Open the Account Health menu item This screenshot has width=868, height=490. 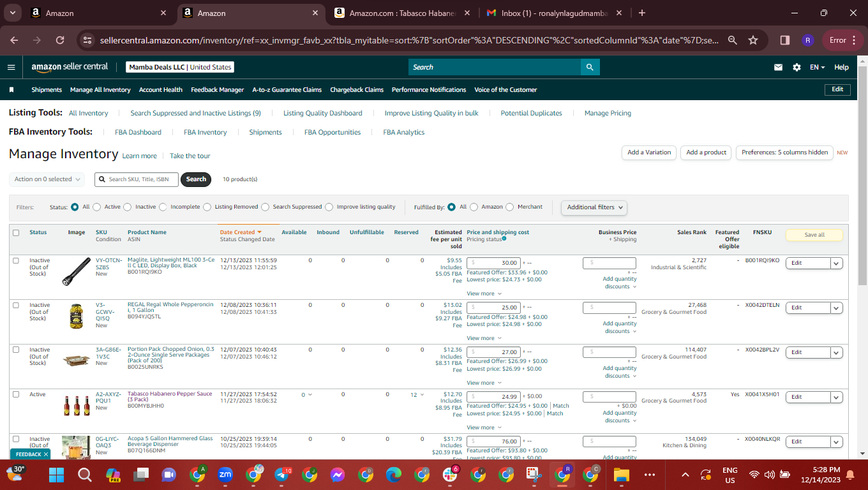(161, 90)
